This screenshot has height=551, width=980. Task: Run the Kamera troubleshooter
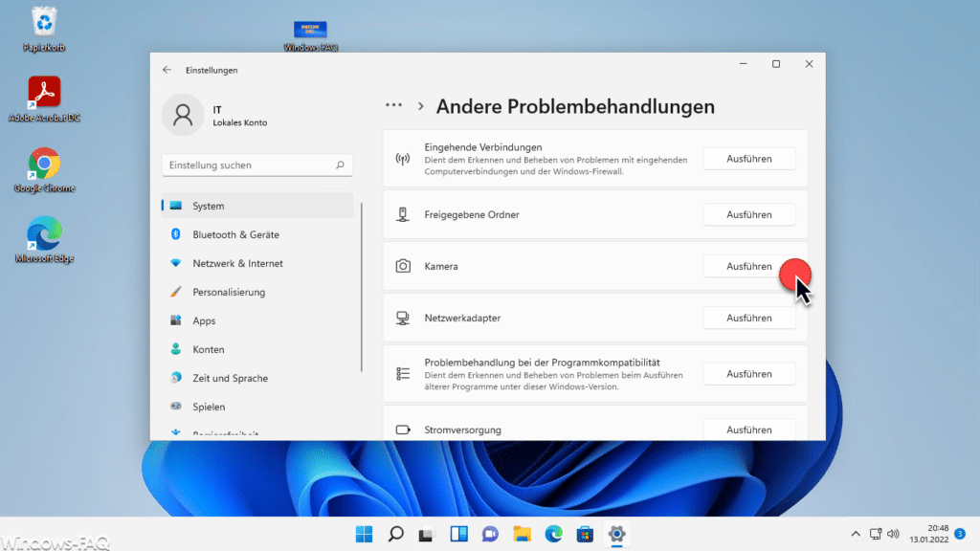(x=748, y=266)
